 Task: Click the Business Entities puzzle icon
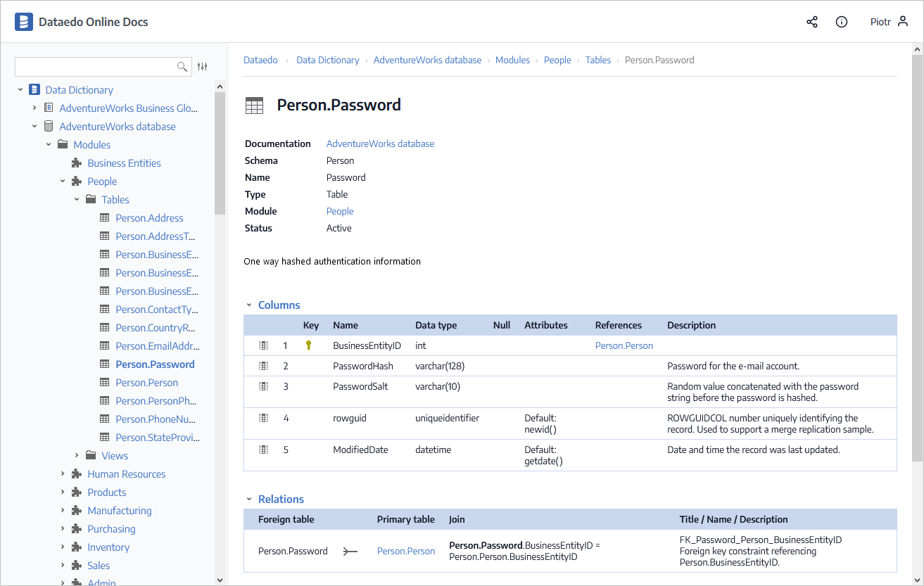point(77,163)
